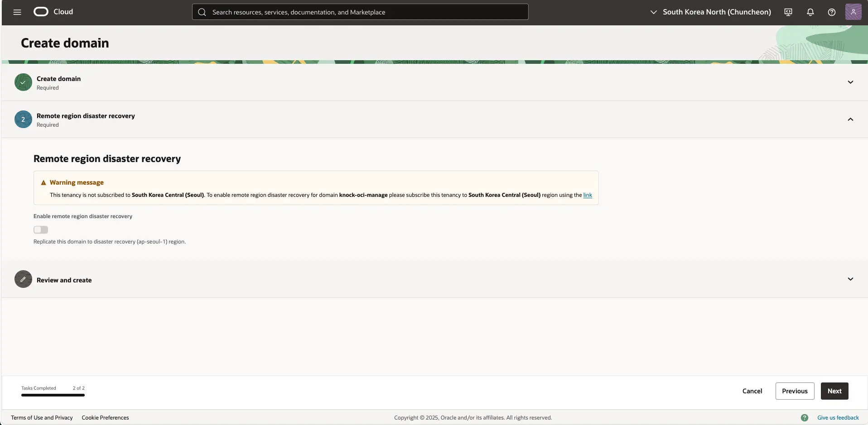Enable remote region disaster recovery toggle
Image resolution: width=868 pixels, height=425 pixels.
tap(40, 229)
